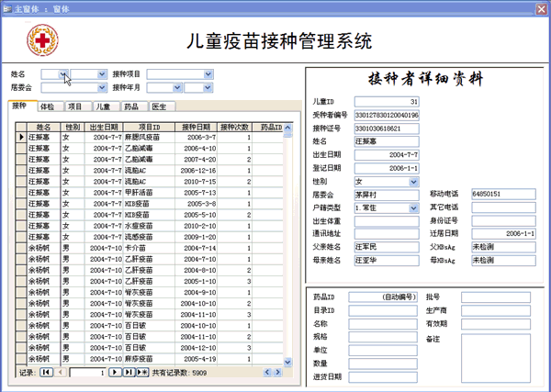Expand the 接种项目 dropdown
Viewport: 551px width, 392px height.
point(208,74)
